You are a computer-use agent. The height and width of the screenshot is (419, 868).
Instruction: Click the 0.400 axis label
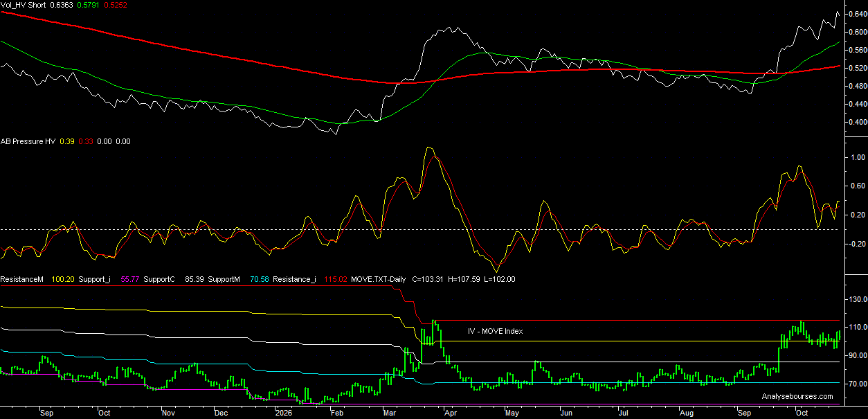click(x=857, y=123)
